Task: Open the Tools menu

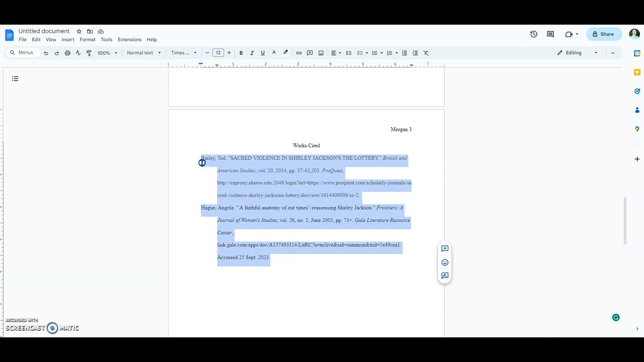Action: point(106,40)
